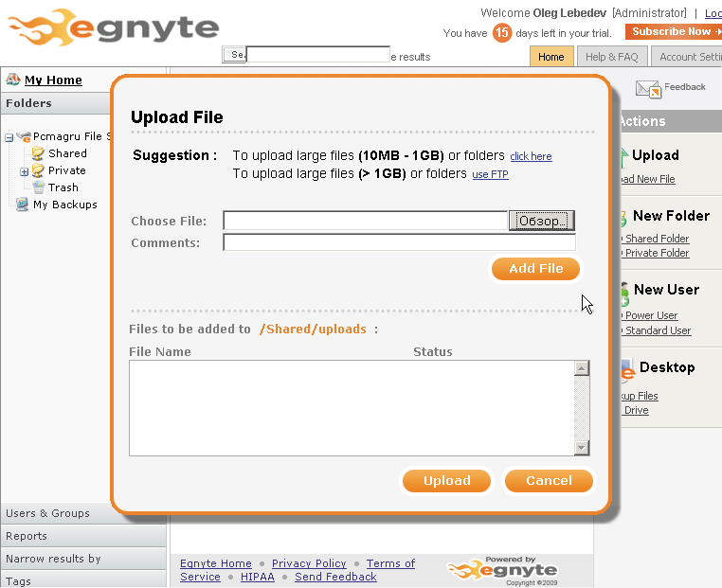The width and height of the screenshot is (722, 588).
Task: Cancel the Upload File dialog
Action: [549, 481]
